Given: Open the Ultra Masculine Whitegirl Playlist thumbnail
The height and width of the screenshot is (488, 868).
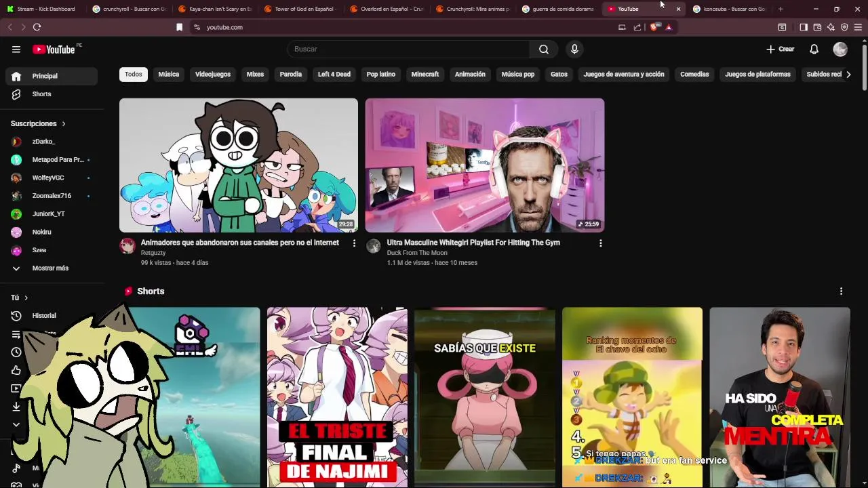Looking at the screenshot, I should [485, 165].
